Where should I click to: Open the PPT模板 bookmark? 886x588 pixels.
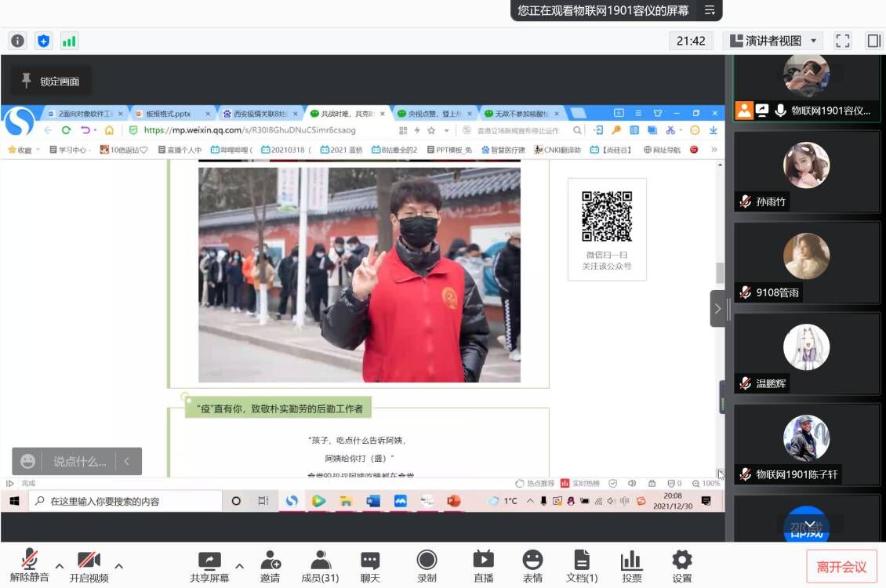tap(449, 150)
